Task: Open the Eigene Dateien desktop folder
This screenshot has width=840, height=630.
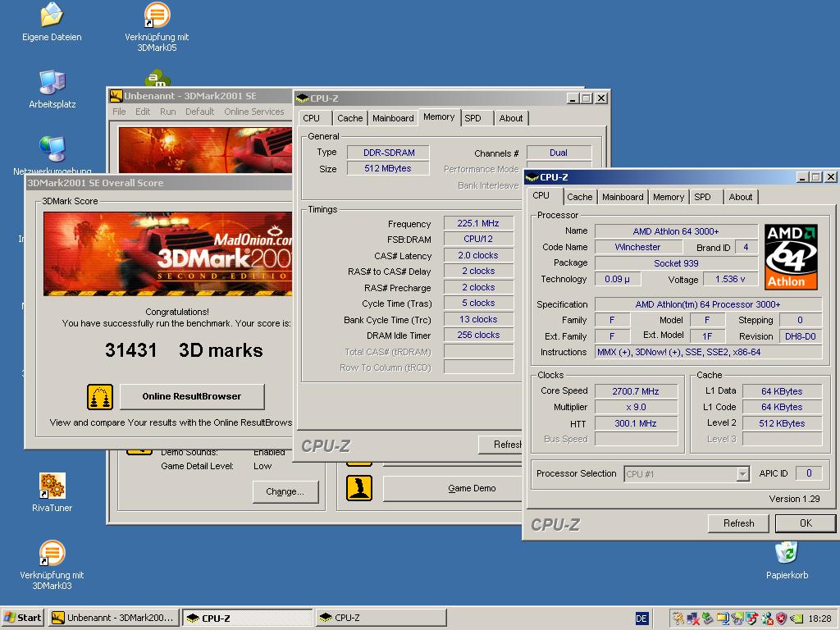Action: point(52,15)
